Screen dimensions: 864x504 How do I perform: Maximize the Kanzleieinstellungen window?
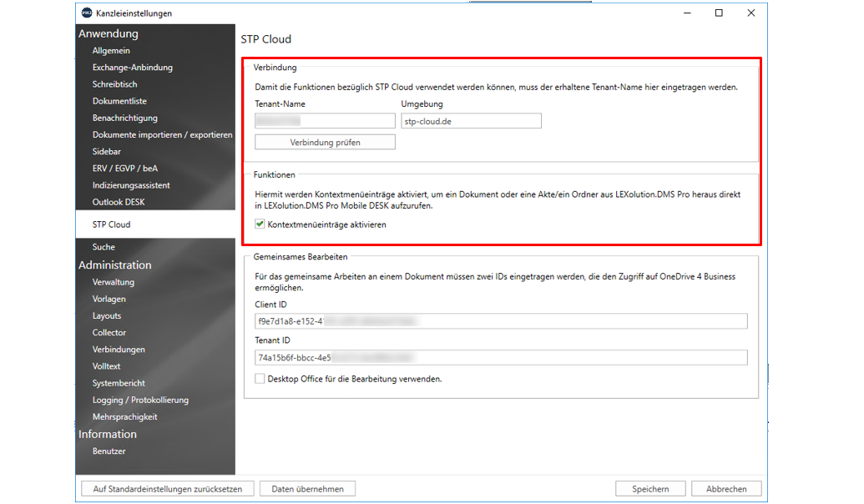(719, 13)
